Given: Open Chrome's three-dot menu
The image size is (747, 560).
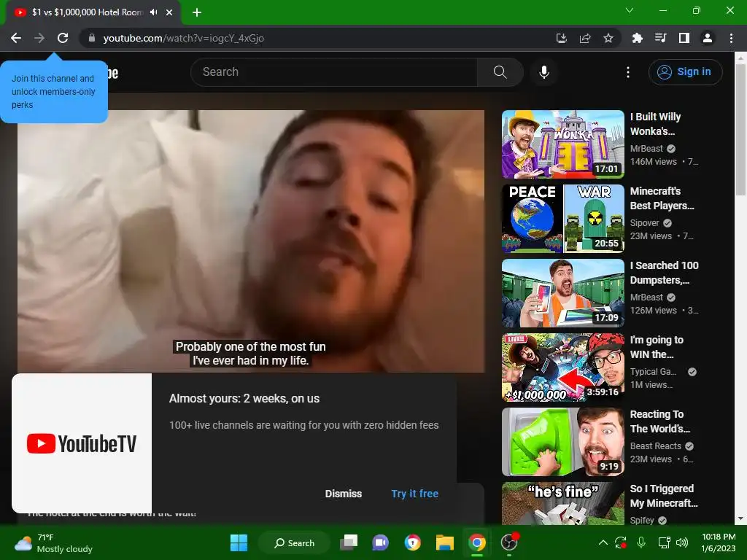Looking at the screenshot, I should pyautogui.click(x=731, y=38).
